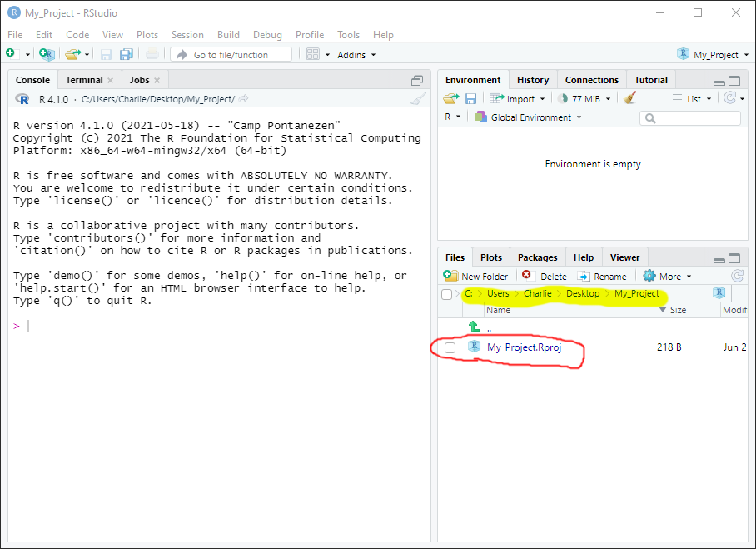Click the Save All documents icon

pyautogui.click(x=126, y=54)
